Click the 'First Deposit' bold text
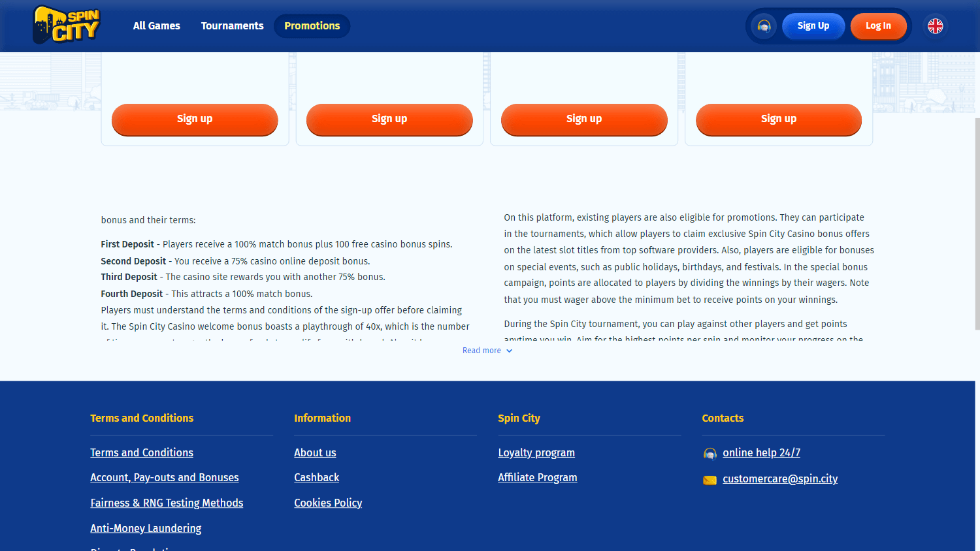 tap(127, 244)
